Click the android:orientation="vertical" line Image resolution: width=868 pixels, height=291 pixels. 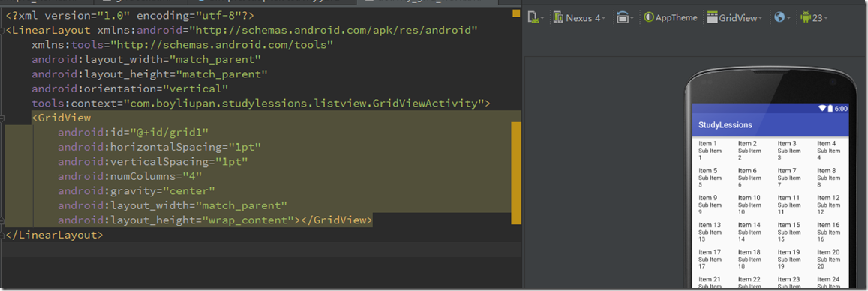(x=130, y=88)
